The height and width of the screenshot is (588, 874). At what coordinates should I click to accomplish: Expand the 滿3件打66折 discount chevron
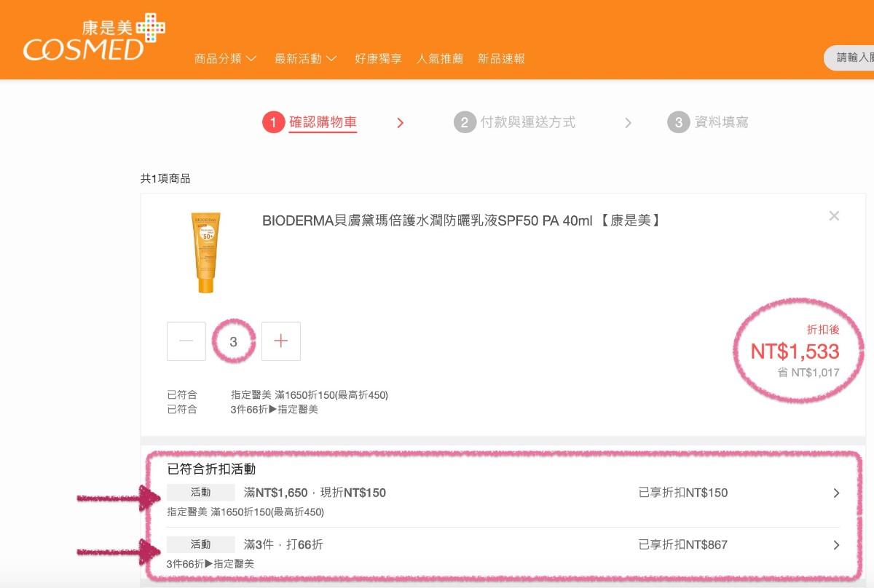(x=836, y=545)
